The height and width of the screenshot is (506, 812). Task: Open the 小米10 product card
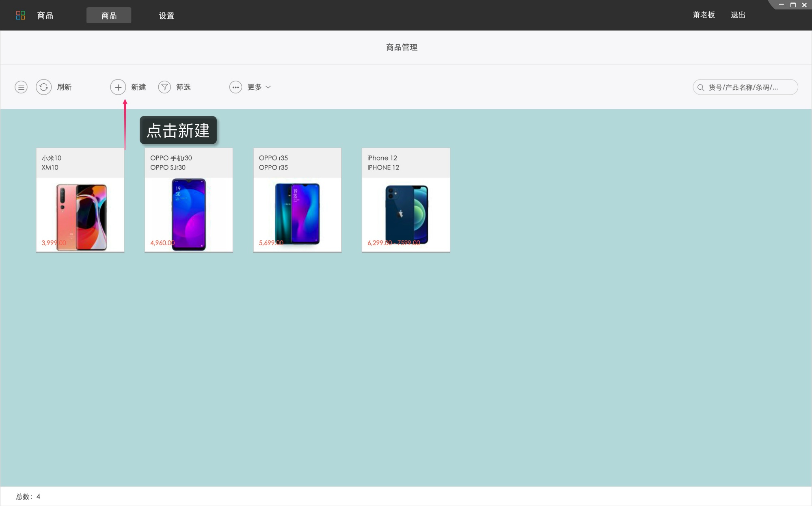pyautogui.click(x=80, y=200)
